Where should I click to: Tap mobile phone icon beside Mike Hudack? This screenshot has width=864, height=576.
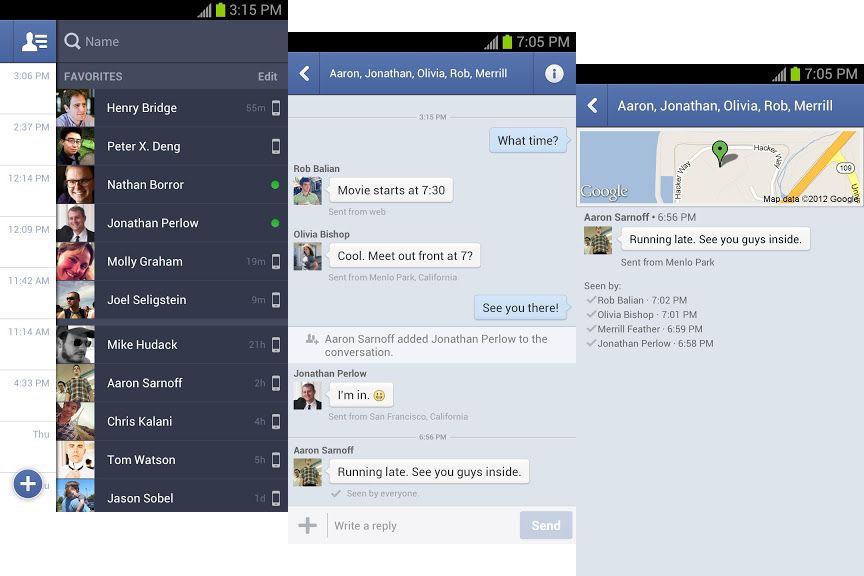(276, 344)
